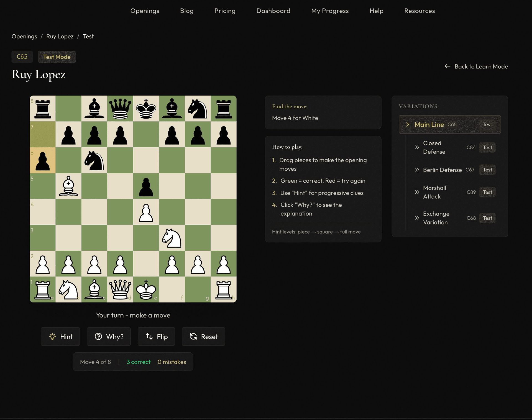Start the Main Line test
Image resolution: width=532 pixels, height=420 pixels.
[x=487, y=124]
